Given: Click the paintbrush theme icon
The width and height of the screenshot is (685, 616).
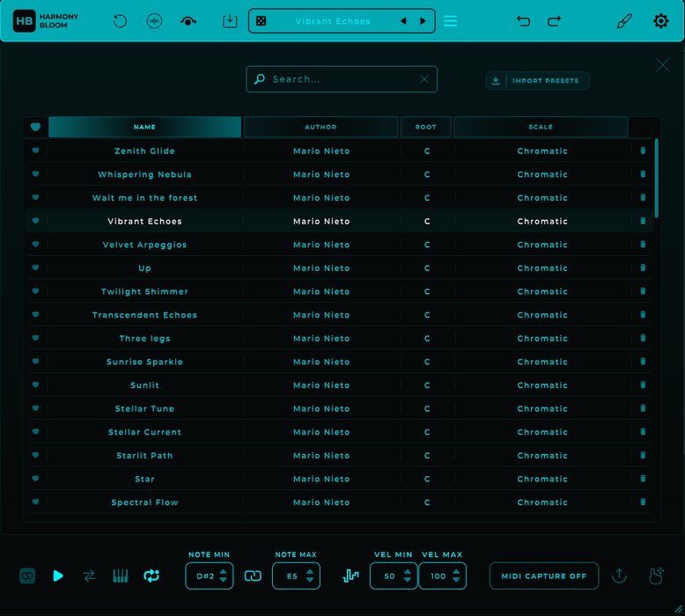Looking at the screenshot, I should click(x=624, y=21).
